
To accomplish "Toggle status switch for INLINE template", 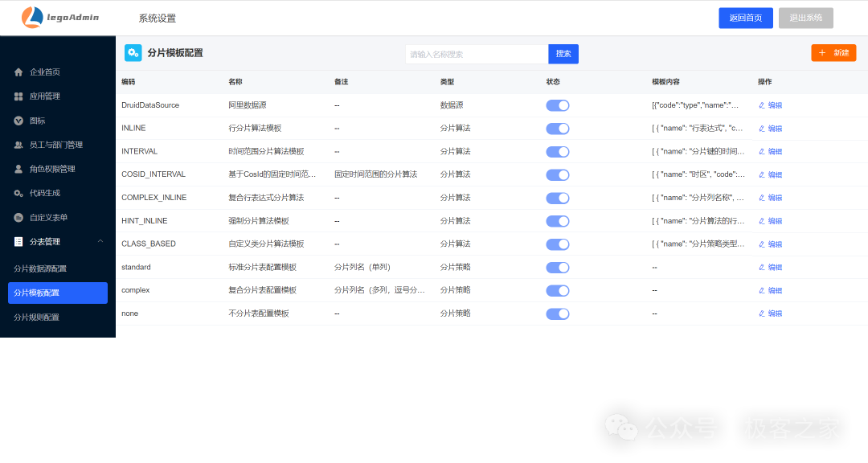I will pyautogui.click(x=558, y=129).
